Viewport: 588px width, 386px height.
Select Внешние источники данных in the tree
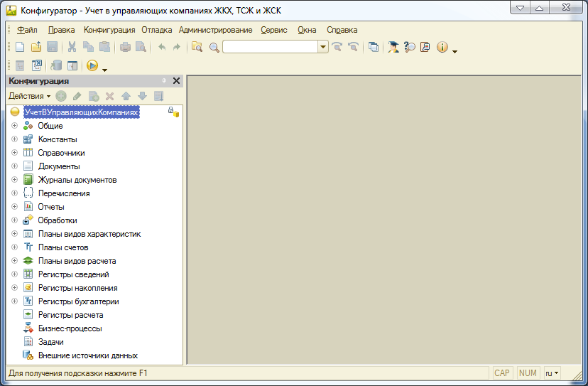pyautogui.click(x=88, y=355)
